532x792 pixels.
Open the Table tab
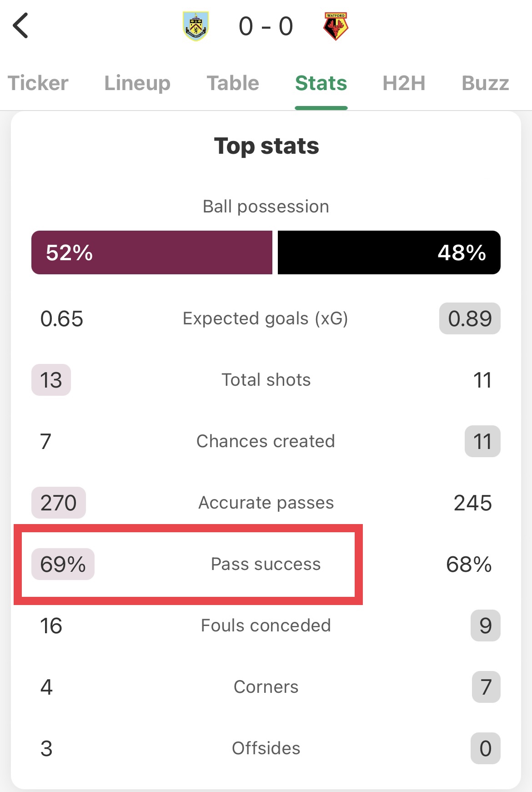click(233, 83)
